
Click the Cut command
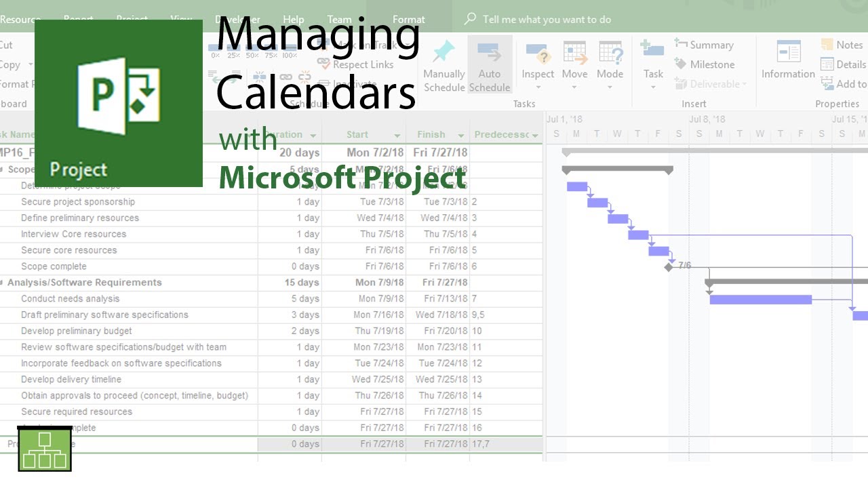tap(6, 45)
